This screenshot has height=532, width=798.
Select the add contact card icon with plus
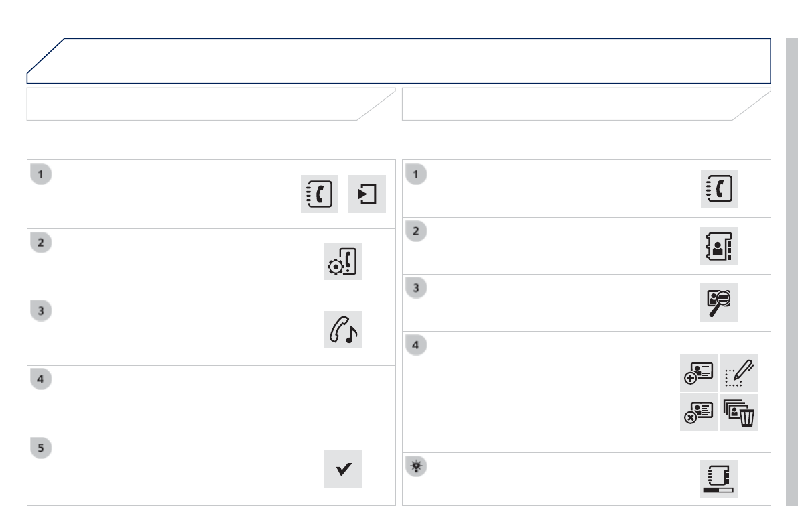(699, 373)
